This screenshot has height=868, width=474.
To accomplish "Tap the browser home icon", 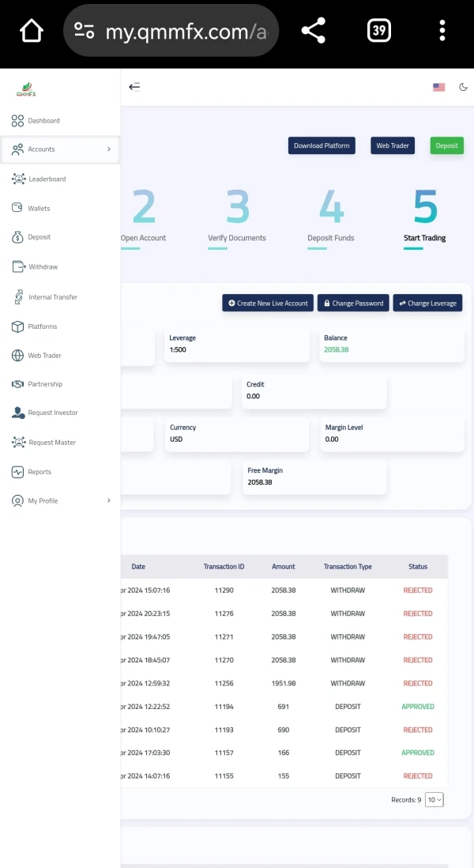I will pos(32,31).
